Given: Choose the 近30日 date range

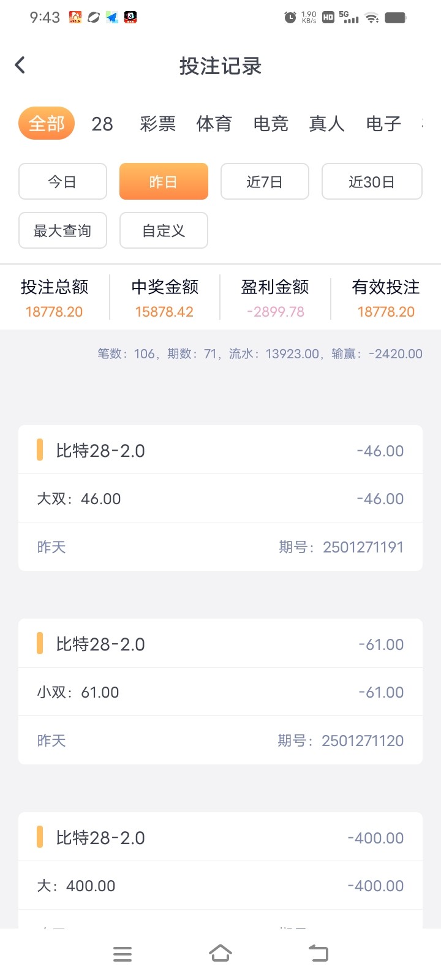Looking at the screenshot, I should tap(372, 181).
